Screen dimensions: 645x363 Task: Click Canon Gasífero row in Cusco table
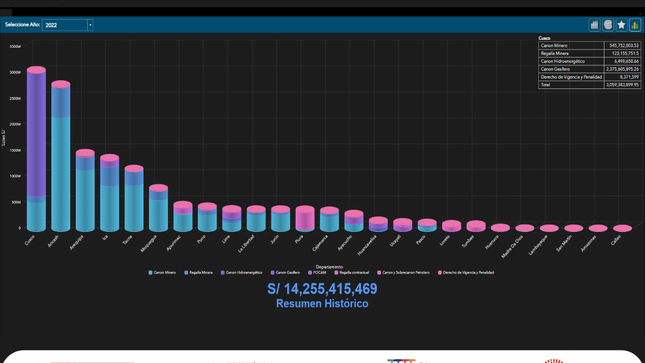pos(589,69)
